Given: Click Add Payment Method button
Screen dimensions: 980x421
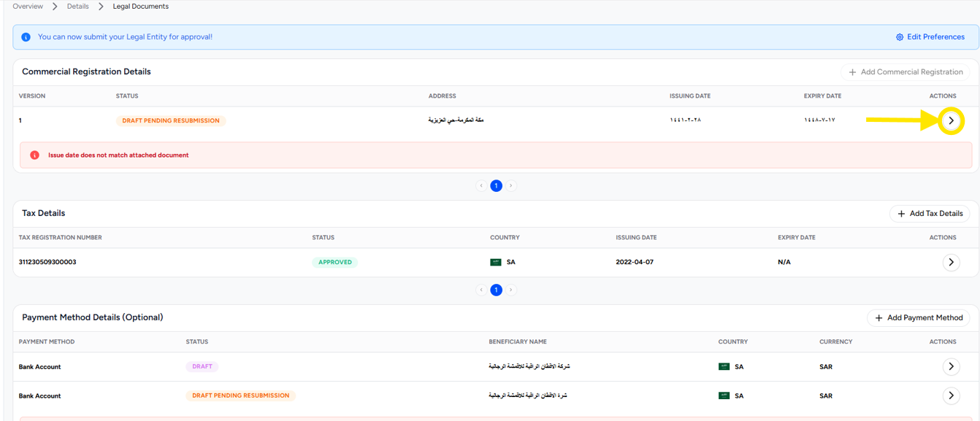Looking at the screenshot, I should 919,318.
